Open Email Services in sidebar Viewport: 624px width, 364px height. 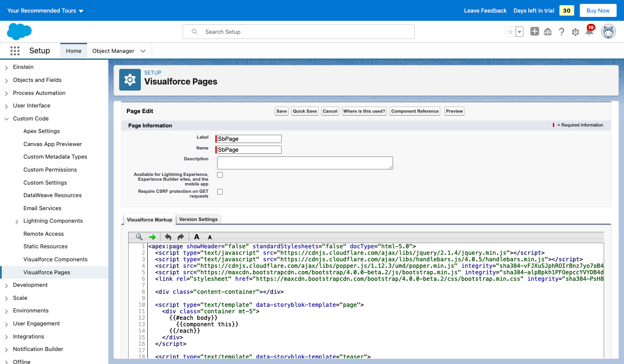42,208
